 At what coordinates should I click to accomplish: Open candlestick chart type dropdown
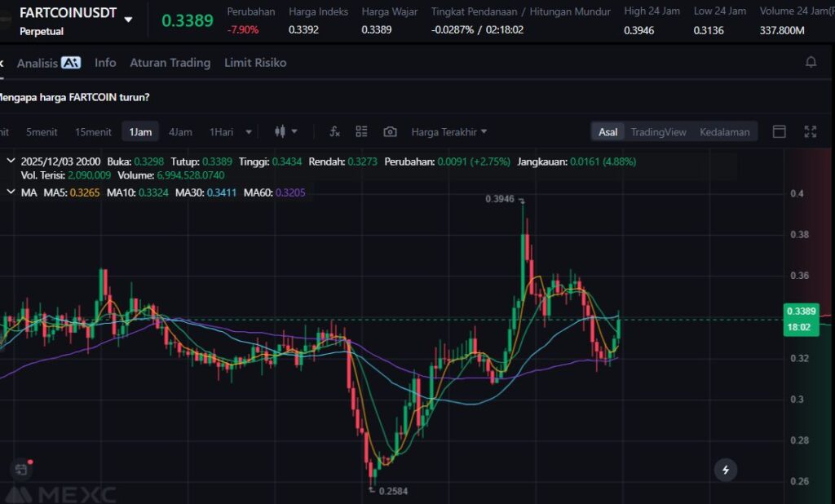coord(285,132)
